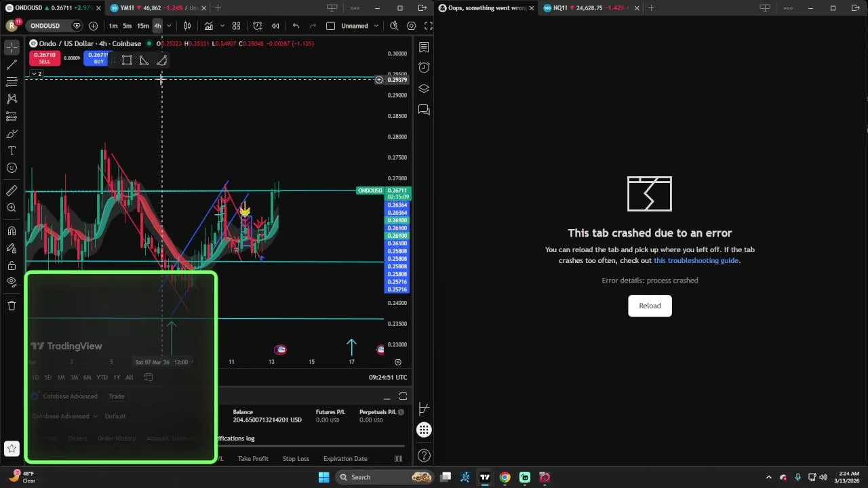
Task: Reload the crashed tab
Action: click(650, 306)
